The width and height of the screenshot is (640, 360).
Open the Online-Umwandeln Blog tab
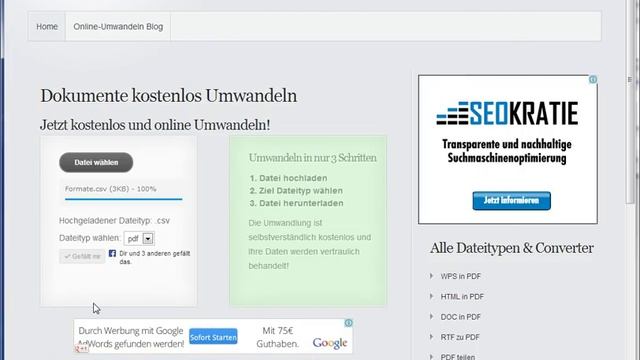[x=118, y=27]
